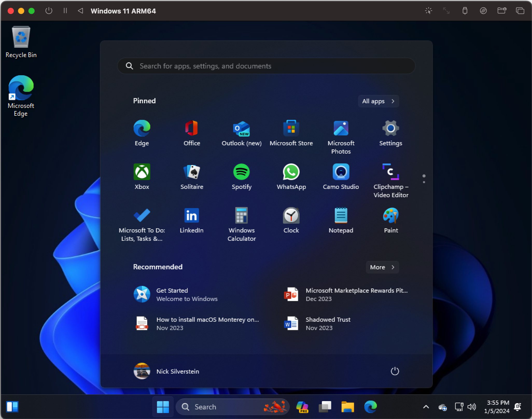
Task: Open the Recycle Bin desktop icon
Action: coord(21,42)
